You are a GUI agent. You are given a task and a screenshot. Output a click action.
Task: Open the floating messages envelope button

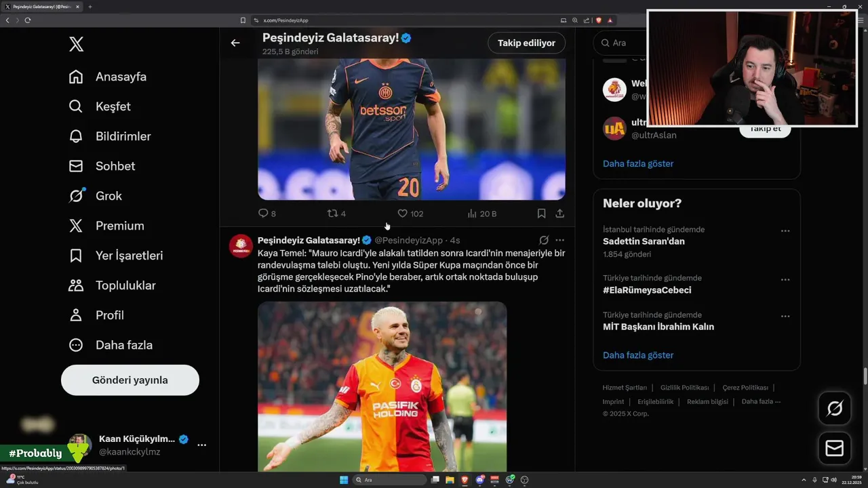(x=835, y=449)
